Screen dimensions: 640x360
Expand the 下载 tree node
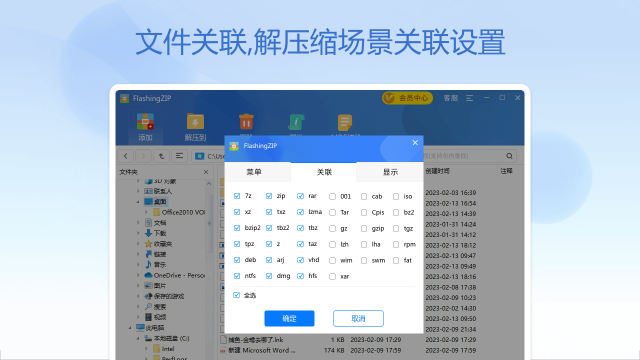point(138,233)
